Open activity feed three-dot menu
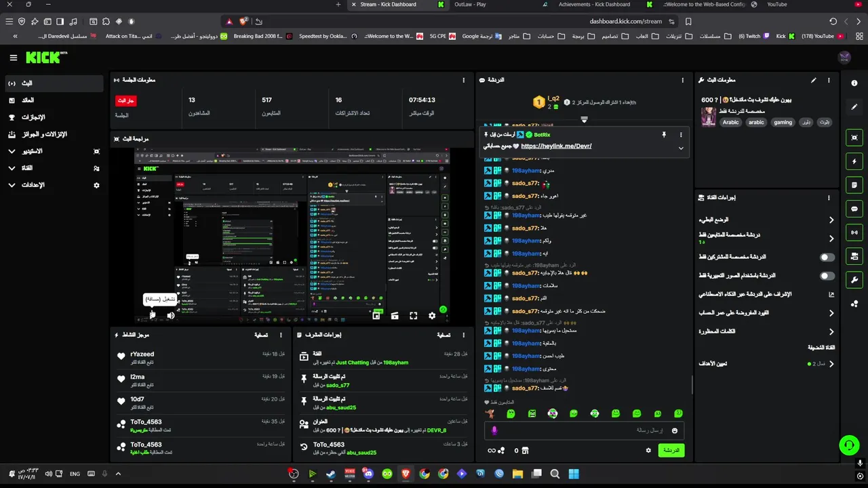 [x=281, y=335]
